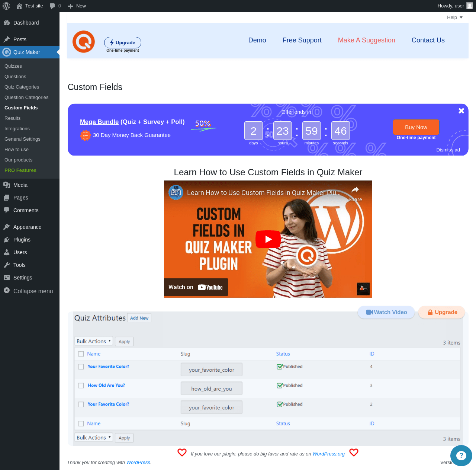Viewport: 476px width, 470px height.
Task: Click the orange Upgrade lock button
Action: [442, 312]
